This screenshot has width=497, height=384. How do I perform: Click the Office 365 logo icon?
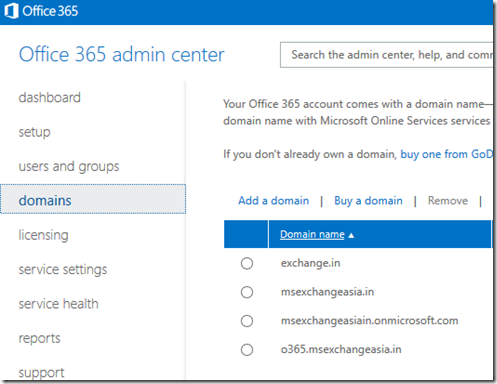[x=11, y=11]
